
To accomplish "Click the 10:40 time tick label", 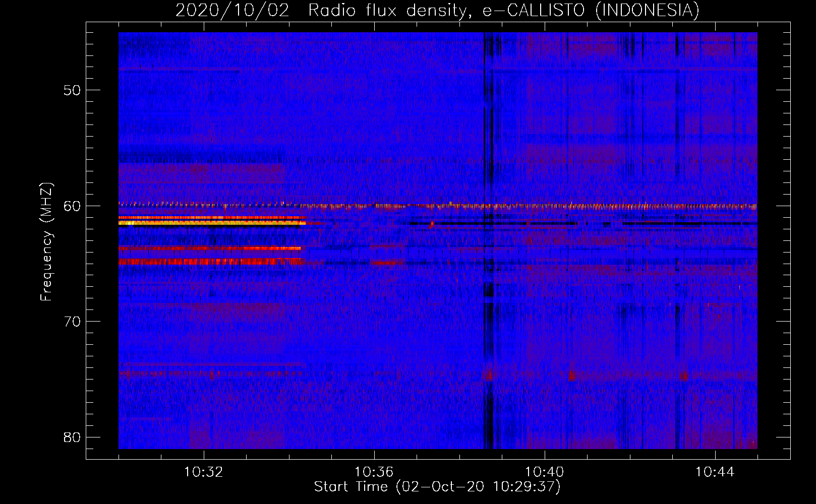I will pos(544,472).
